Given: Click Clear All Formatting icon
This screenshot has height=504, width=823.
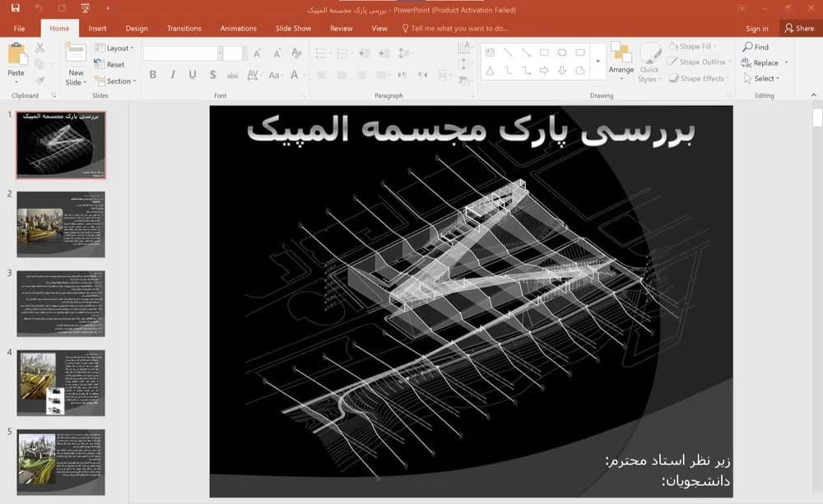Looking at the screenshot, I should pyautogui.click(x=296, y=53).
